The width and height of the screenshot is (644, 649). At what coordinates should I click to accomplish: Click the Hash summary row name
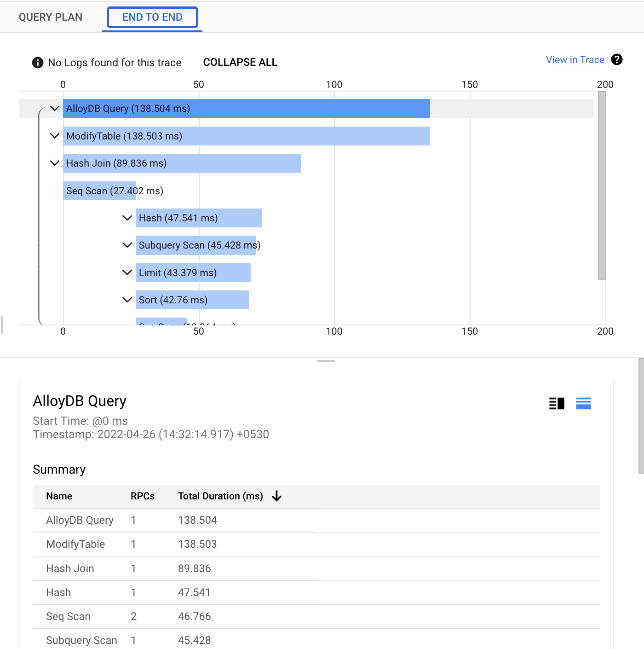(58, 592)
